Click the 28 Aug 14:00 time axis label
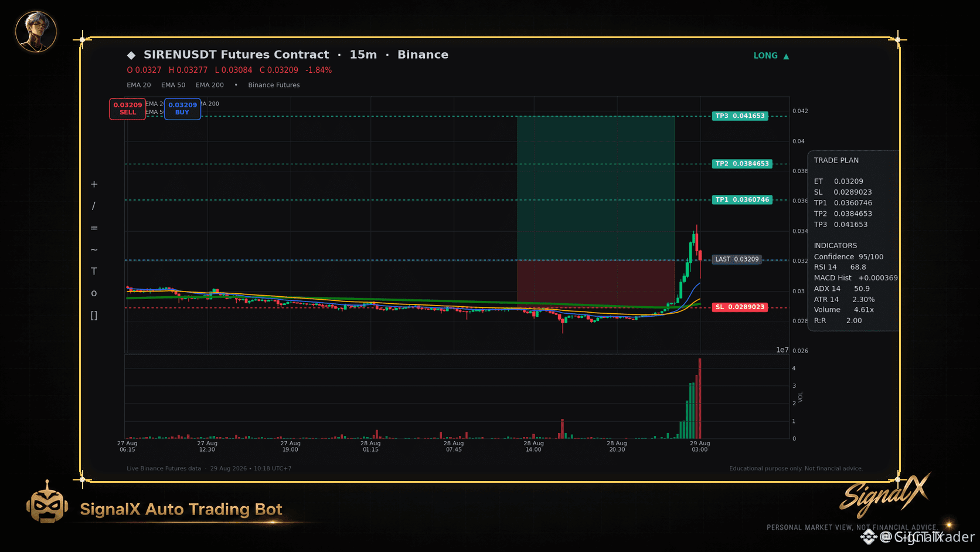Screen dimensions: 980x552 tap(533, 446)
